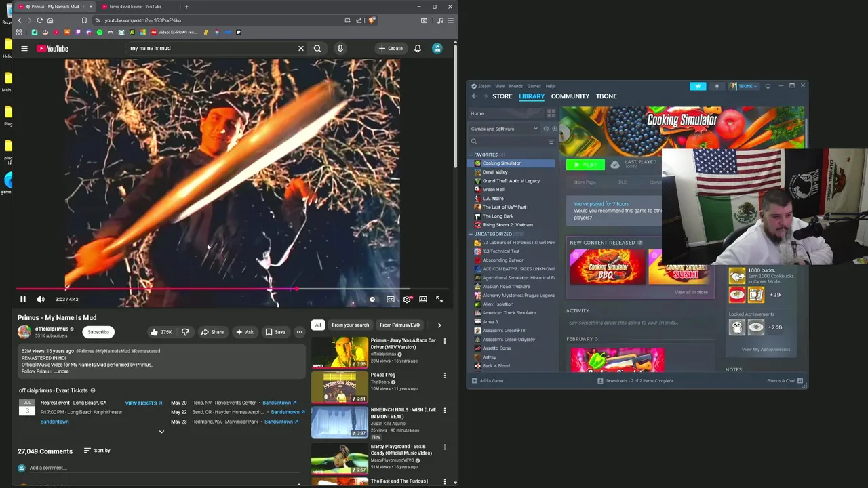Open TBONE account dropdown in Steam
The height and width of the screenshot is (488, 868).
tap(744, 86)
